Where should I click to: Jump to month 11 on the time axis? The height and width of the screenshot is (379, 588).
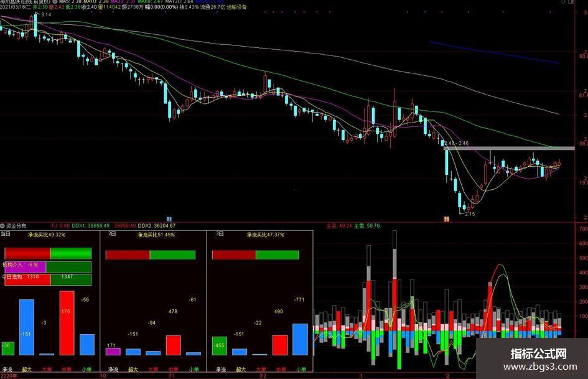pyautogui.click(x=172, y=376)
